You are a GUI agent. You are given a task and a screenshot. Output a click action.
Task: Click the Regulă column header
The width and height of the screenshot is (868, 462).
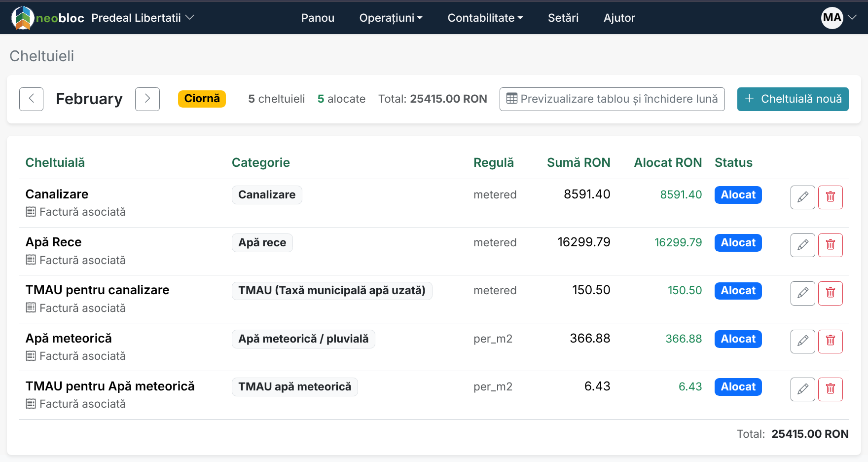click(494, 163)
